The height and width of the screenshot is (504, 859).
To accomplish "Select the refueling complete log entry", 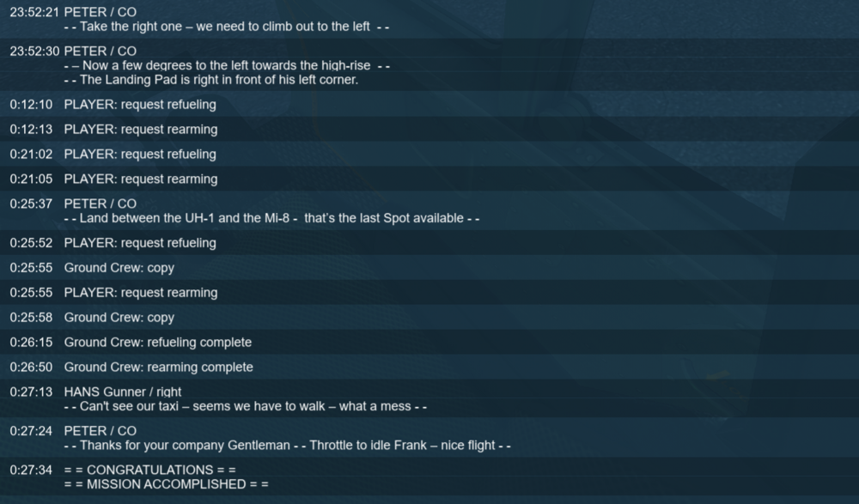I will point(429,342).
